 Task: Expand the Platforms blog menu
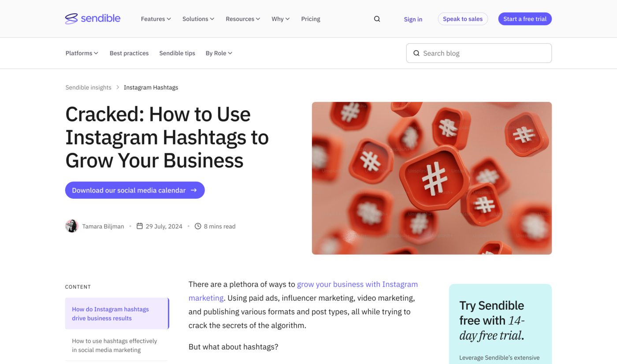click(82, 53)
